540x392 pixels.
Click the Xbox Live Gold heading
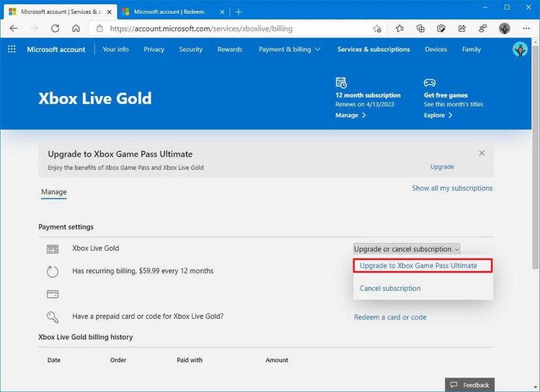pyautogui.click(x=95, y=99)
